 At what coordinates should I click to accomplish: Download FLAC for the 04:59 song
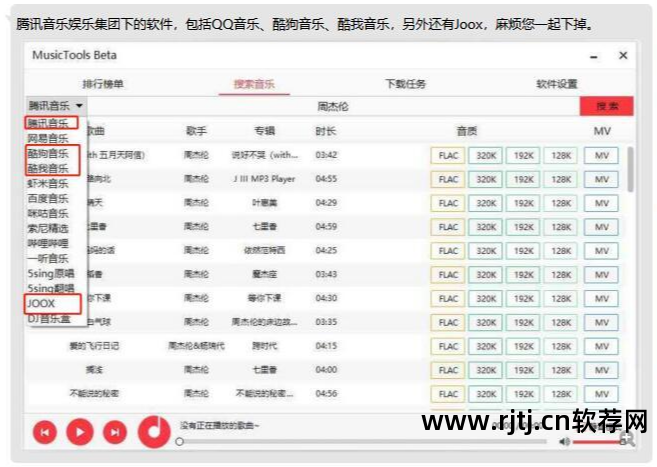pos(448,227)
